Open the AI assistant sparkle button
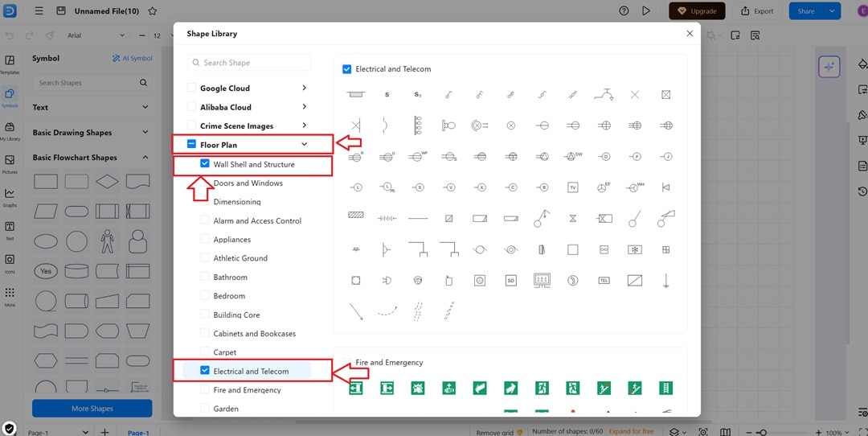This screenshot has height=436, width=868. (829, 67)
